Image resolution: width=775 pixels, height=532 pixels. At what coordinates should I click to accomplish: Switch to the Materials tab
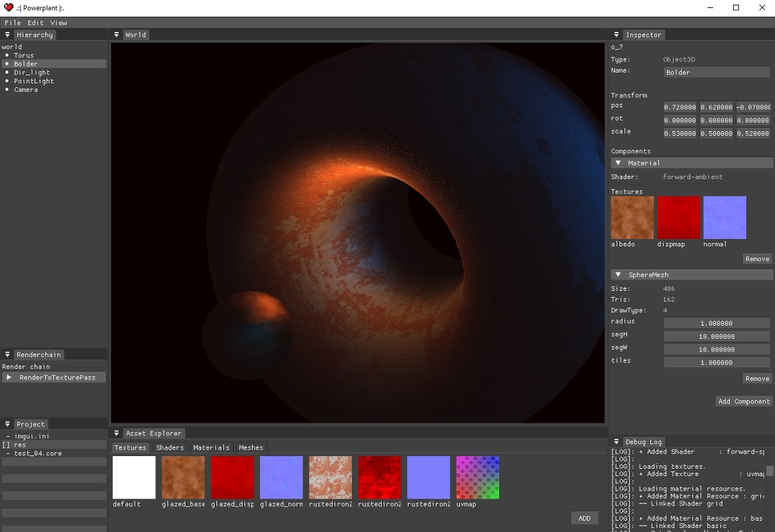tap(211, 447)
